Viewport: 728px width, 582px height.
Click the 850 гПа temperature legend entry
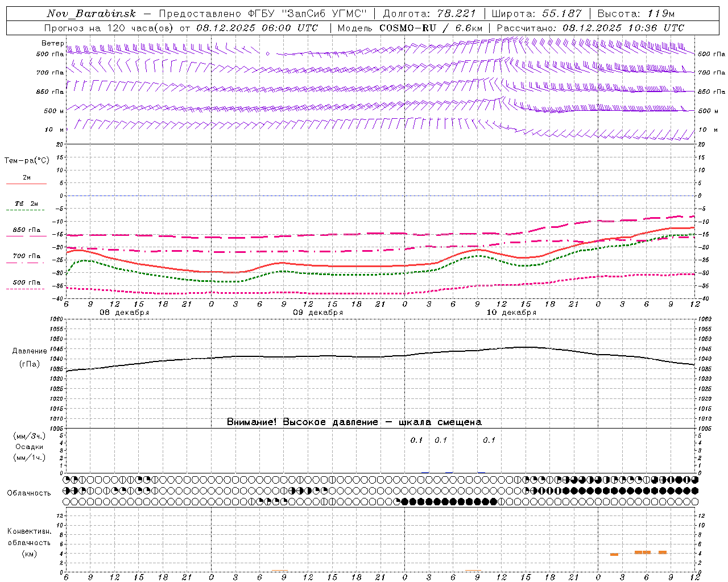click(27, 230)
